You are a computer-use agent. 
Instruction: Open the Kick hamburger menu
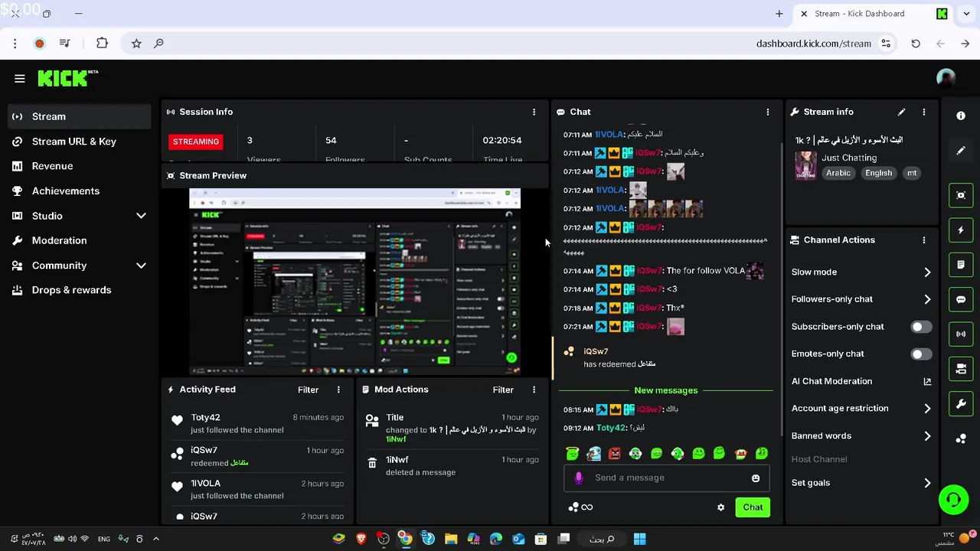[x=20, y=78]
